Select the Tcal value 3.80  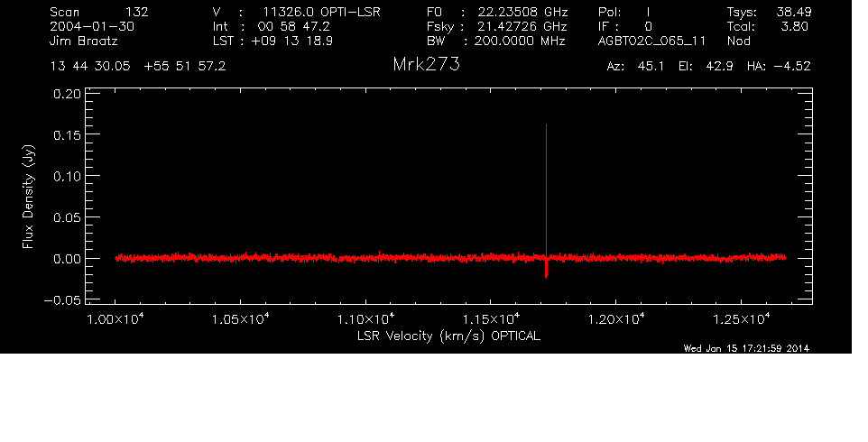795,26
